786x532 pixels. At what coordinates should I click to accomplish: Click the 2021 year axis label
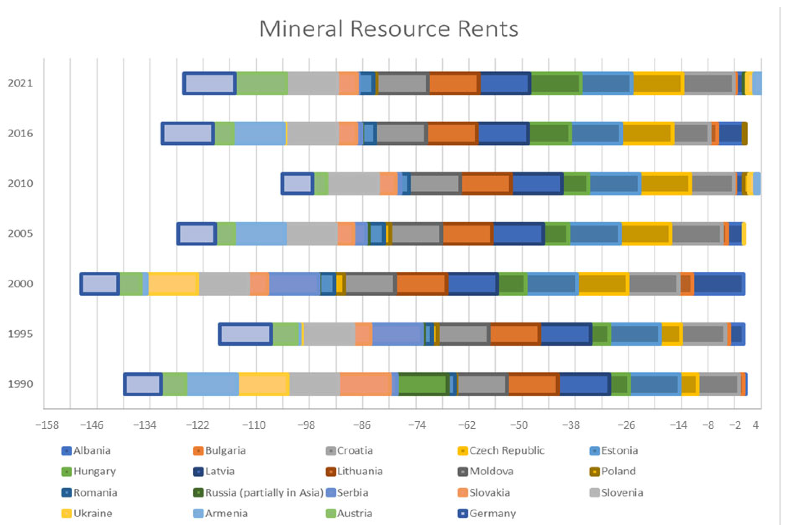20,83
